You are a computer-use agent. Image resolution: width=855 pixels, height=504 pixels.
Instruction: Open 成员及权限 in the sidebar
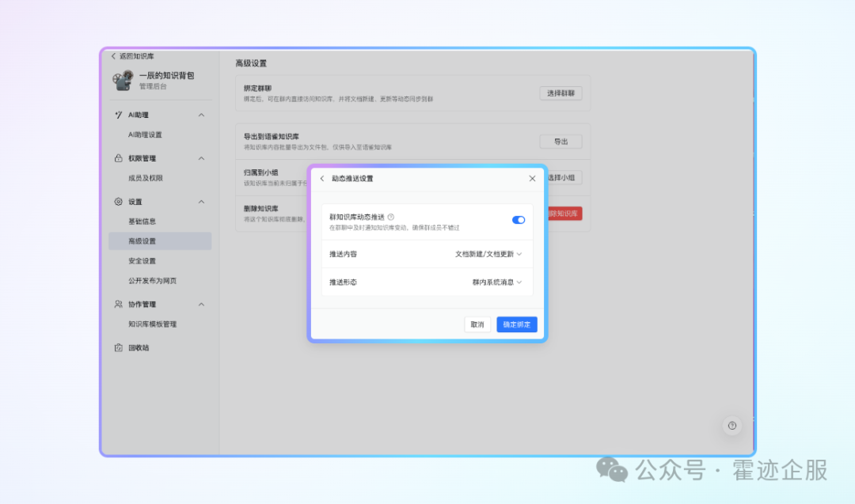click(146, 178)
